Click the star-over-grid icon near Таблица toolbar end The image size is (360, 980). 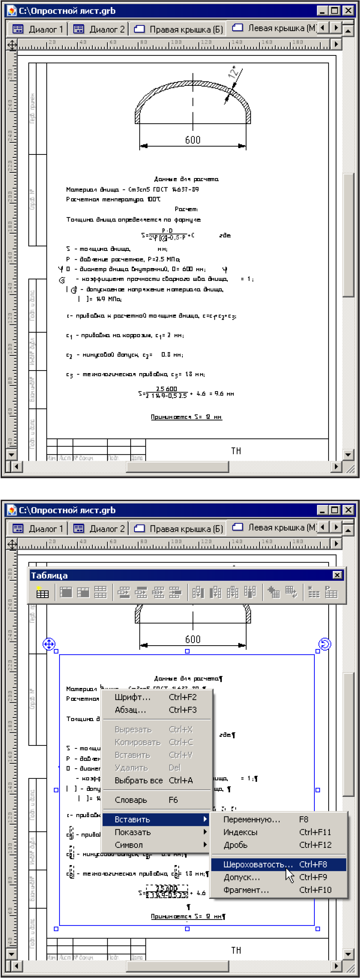[x=314, y=592]
